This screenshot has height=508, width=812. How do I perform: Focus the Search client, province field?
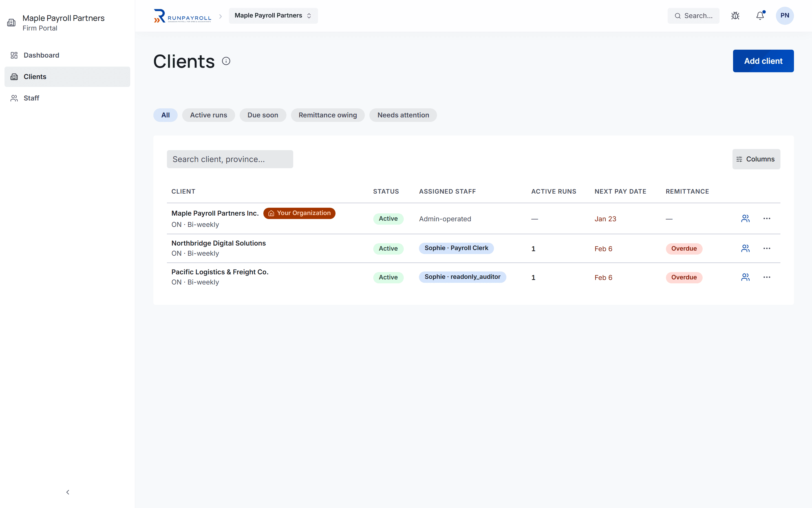tap(230, 159)
